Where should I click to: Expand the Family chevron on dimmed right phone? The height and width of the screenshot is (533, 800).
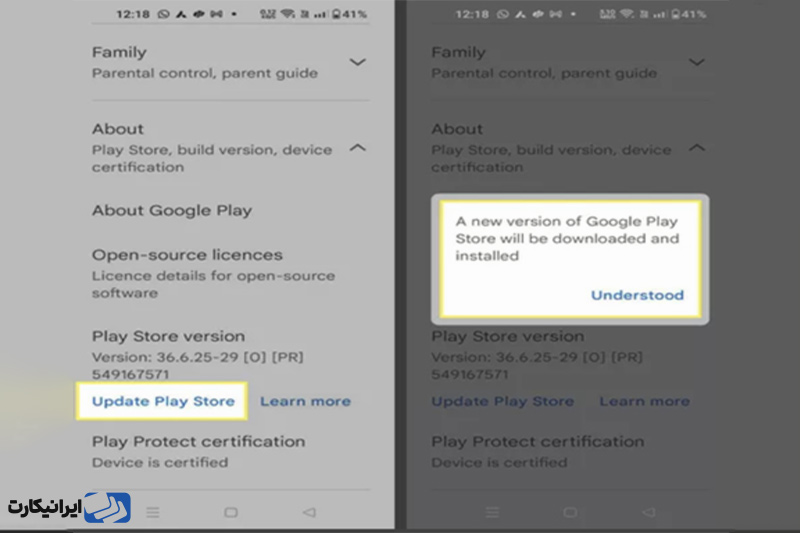point(697,62)
